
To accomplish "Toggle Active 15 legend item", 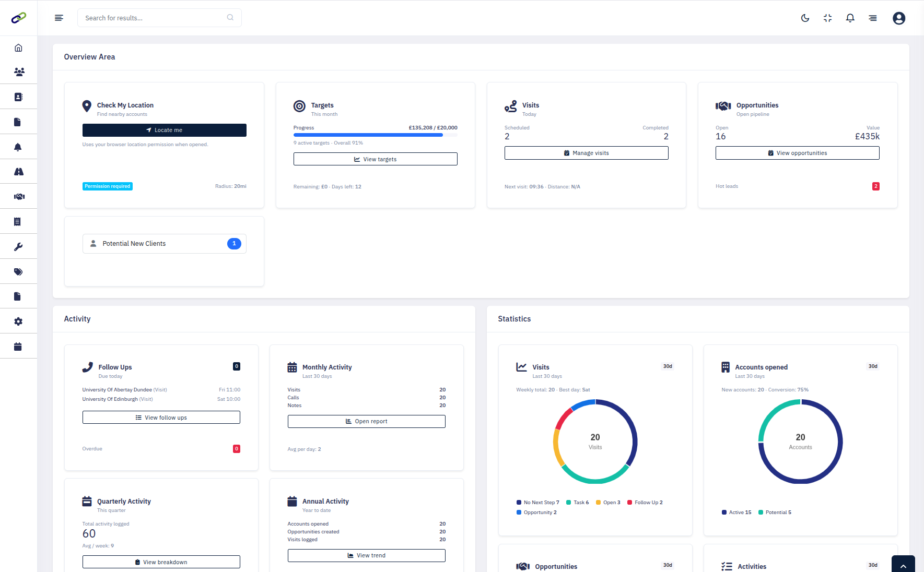I will 736,513.
